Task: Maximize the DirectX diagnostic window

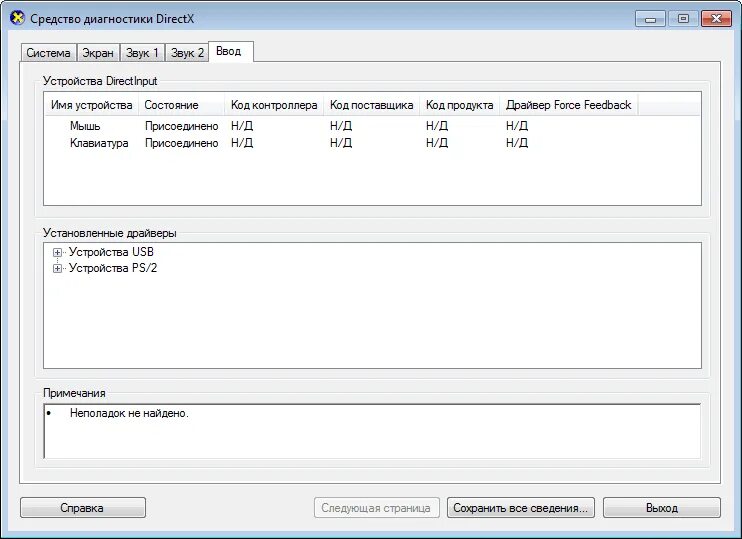Action: (x=683, y=19)
